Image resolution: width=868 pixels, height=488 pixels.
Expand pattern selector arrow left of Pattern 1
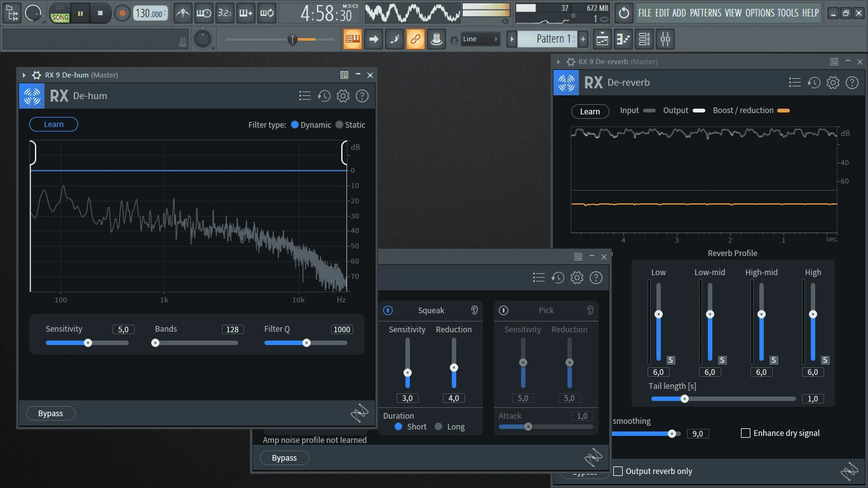(512, 39)
